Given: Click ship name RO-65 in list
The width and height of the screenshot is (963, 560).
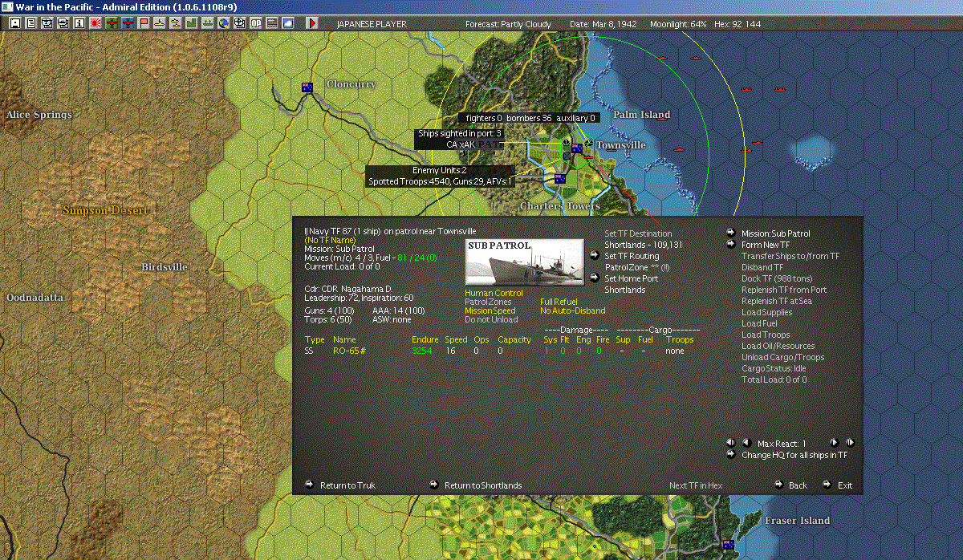Looking at the screenshot, I should coord(350,351).
